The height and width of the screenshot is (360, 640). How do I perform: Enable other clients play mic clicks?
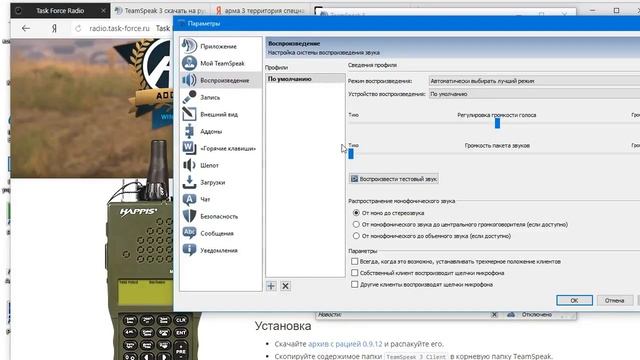354,284
